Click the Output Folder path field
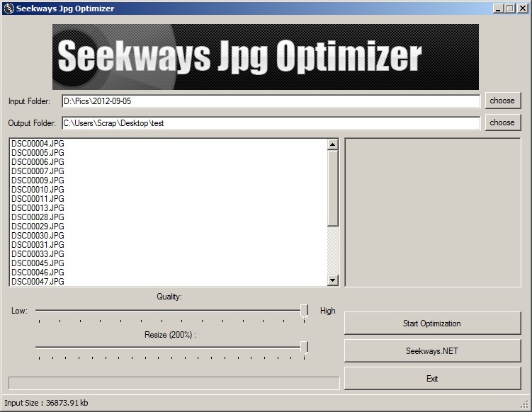The image size is (532, 412). tap(271, 123)
